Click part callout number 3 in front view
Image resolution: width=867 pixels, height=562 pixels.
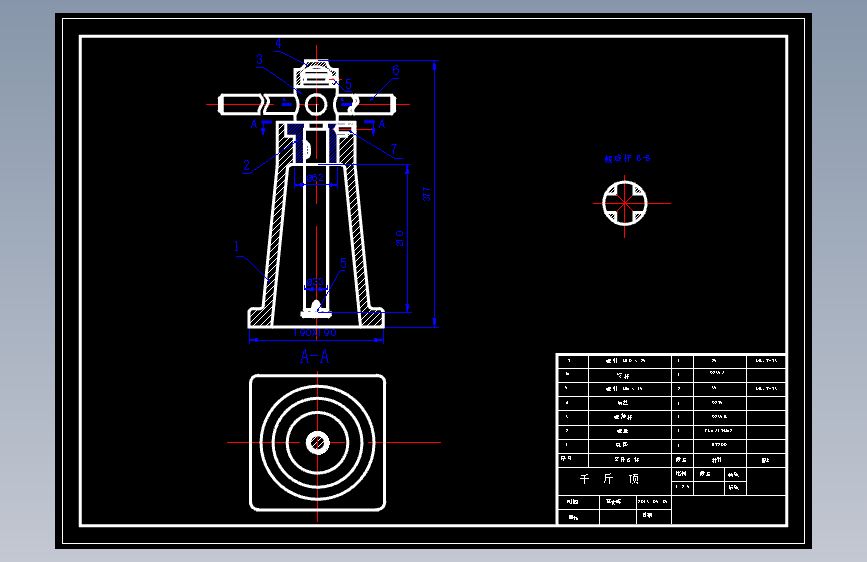click(259, 59)
